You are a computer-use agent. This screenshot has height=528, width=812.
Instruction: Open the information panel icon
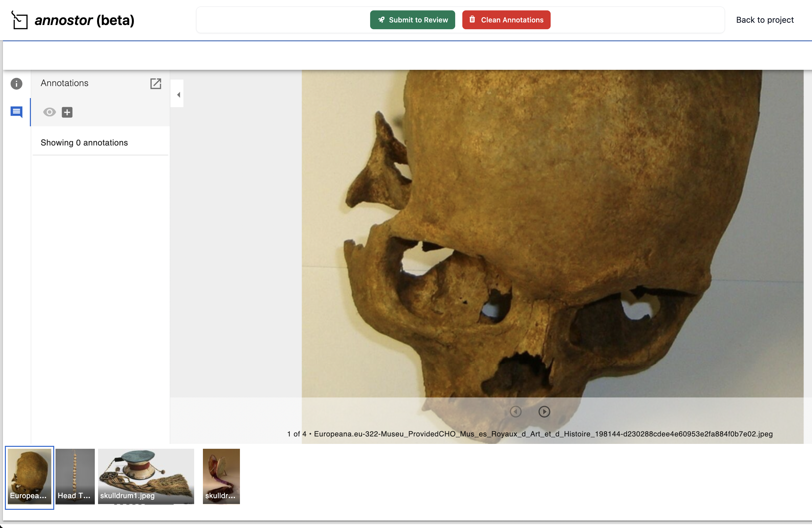pos(16,84)
